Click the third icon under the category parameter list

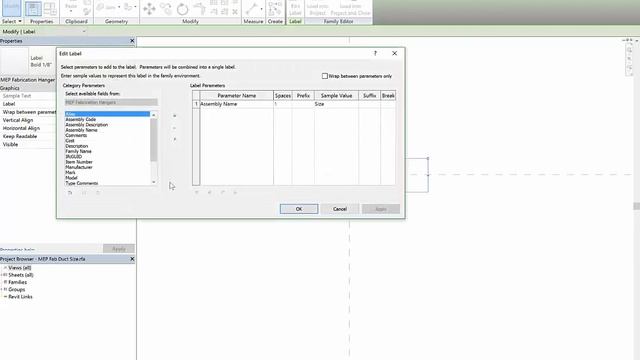pos(98,193)
